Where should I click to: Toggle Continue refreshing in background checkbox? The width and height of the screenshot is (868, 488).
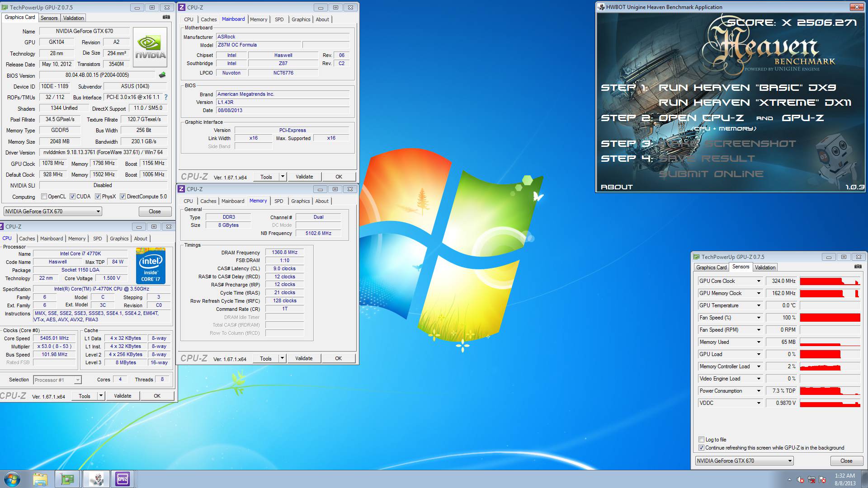pos(702,448)
